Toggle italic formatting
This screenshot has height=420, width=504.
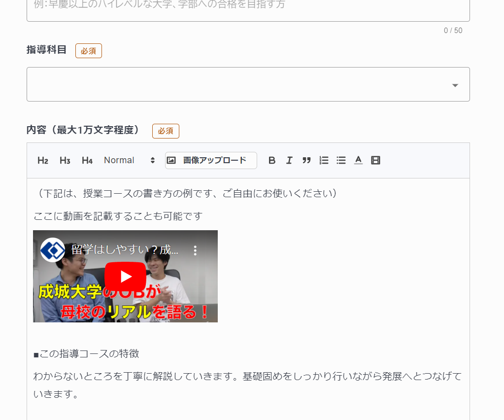[x=289, y=160]
